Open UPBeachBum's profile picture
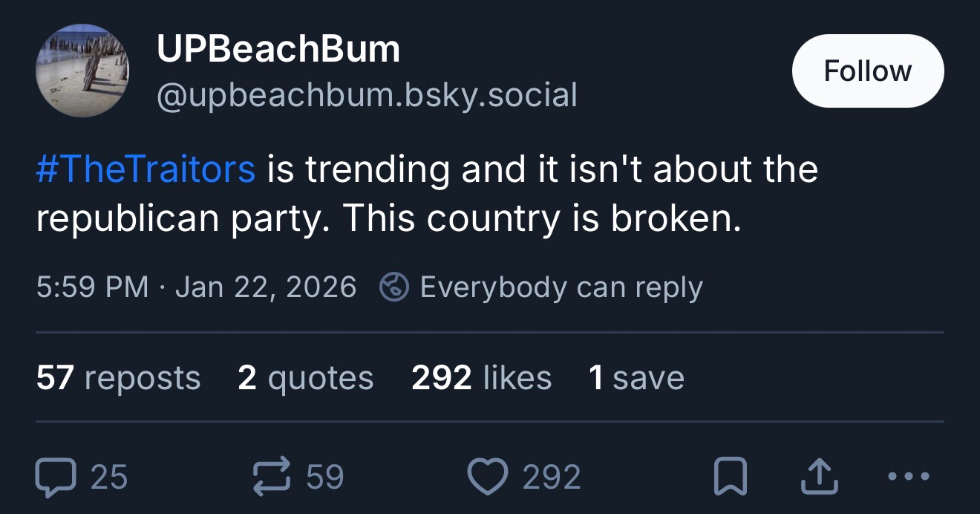The image size is (980, 514). (x=82, y=71)
